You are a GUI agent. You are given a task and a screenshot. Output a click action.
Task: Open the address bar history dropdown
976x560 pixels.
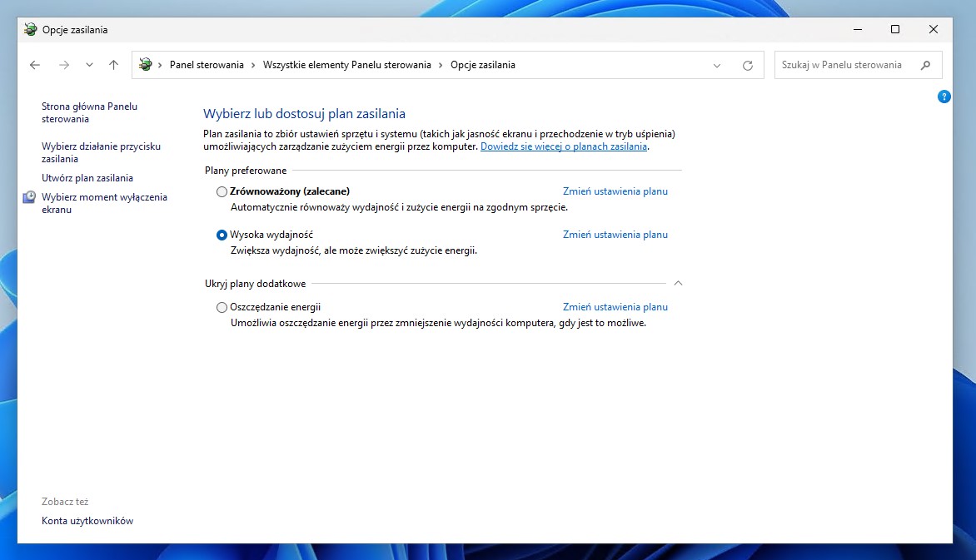717,65
